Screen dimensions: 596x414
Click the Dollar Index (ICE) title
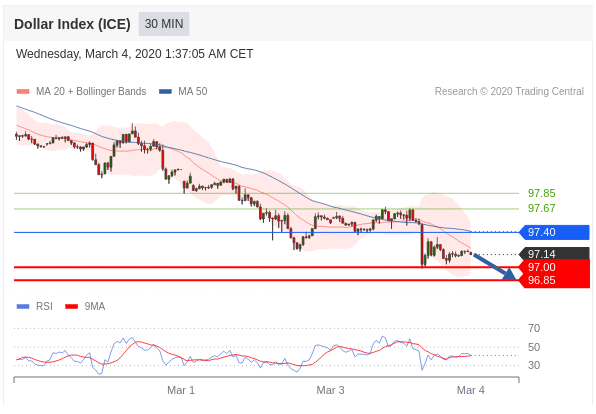click(x=72, y=24)
